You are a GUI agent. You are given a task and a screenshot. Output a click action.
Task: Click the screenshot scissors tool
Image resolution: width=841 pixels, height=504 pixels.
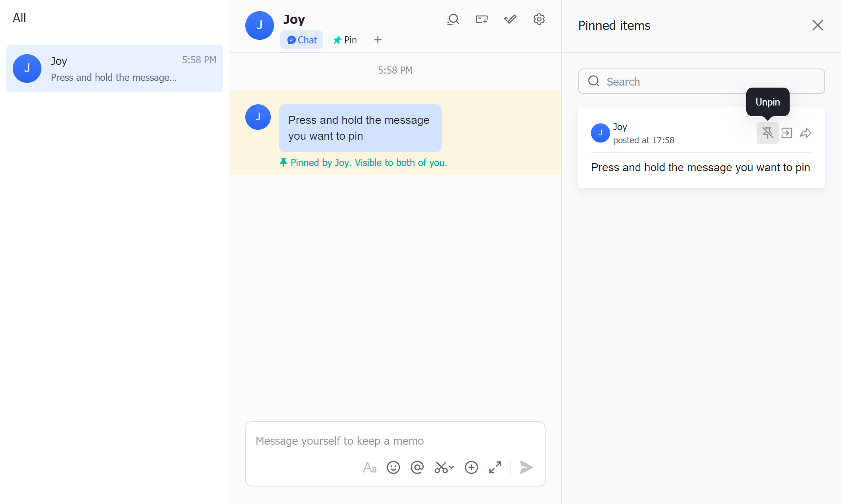(x=441, y=467)
